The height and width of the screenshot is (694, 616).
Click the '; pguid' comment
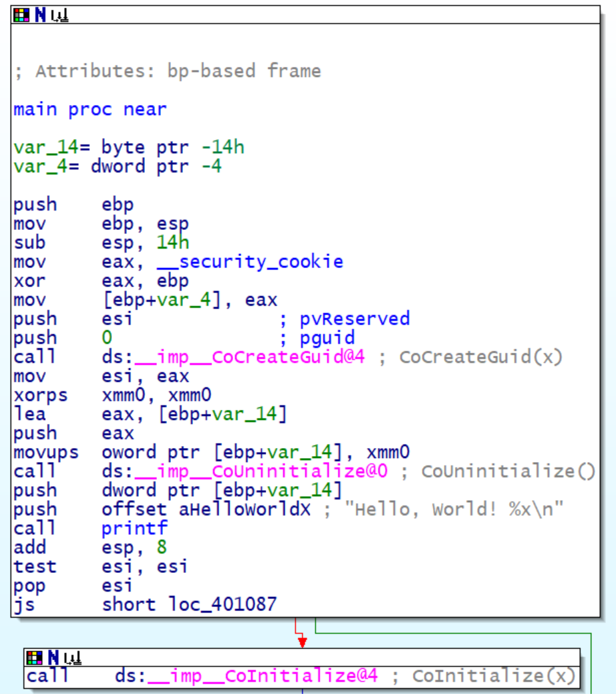317,338
